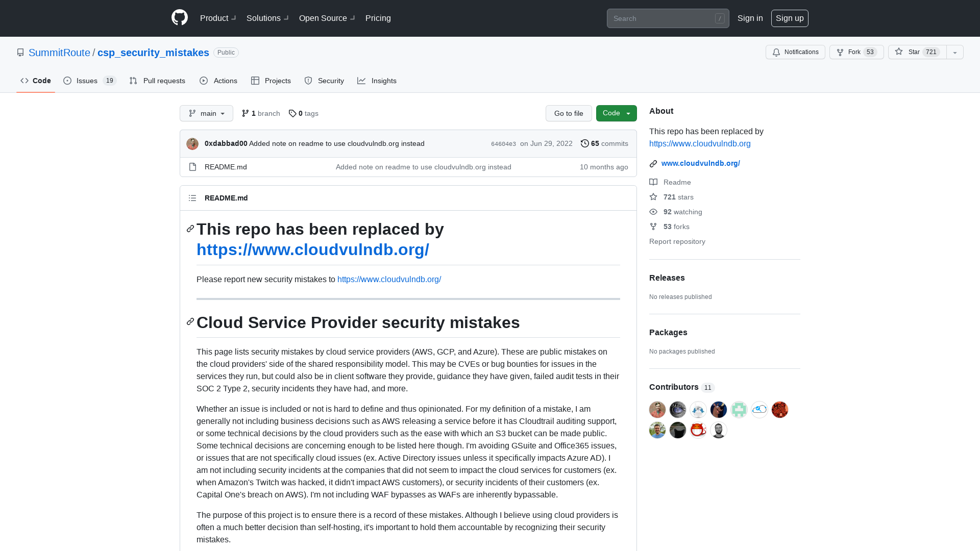
Task: Star this repository
Action: [x=917, y=52]
